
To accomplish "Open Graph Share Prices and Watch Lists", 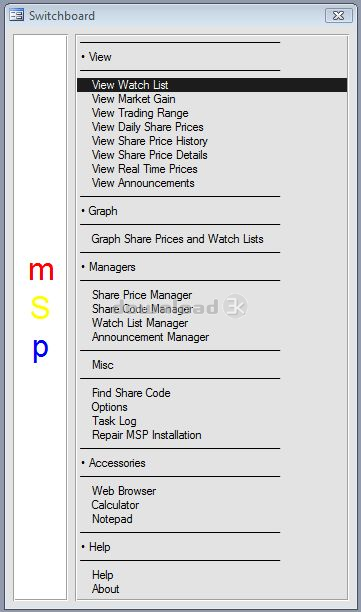I will click(177, 239).
